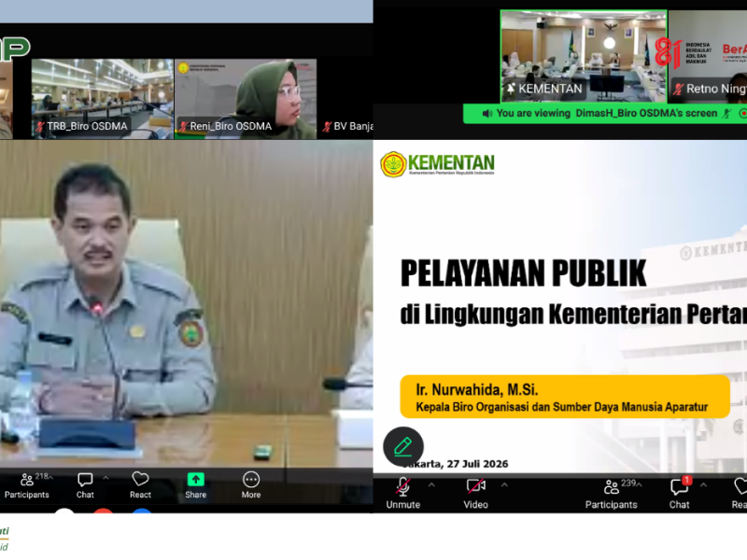The height and width of the screenshot is (560, 747).
Task: Open the More options menu
Action: point(251,485)
